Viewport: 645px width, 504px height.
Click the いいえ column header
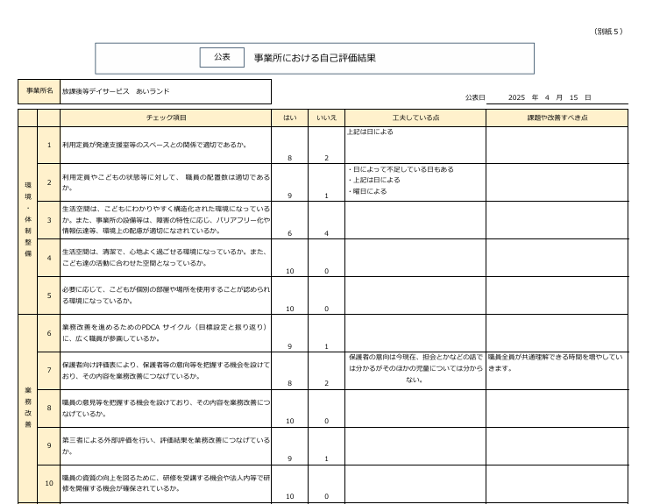[x=326, y=118]
